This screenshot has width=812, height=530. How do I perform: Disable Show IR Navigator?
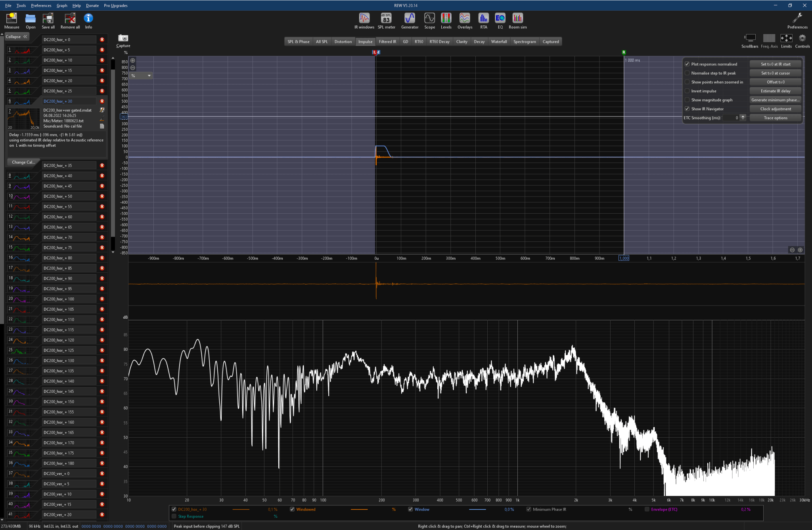(x=687, y=109)
